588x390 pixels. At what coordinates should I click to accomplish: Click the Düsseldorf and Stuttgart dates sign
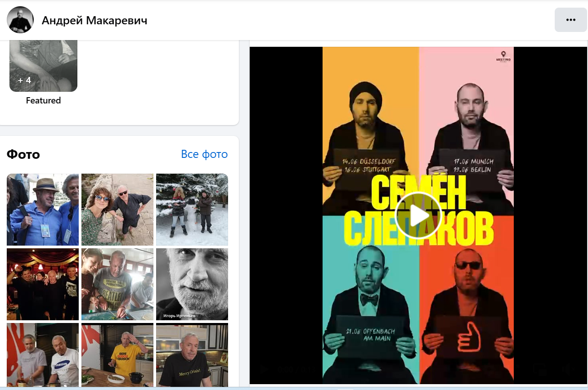click(x=366, y=166)
